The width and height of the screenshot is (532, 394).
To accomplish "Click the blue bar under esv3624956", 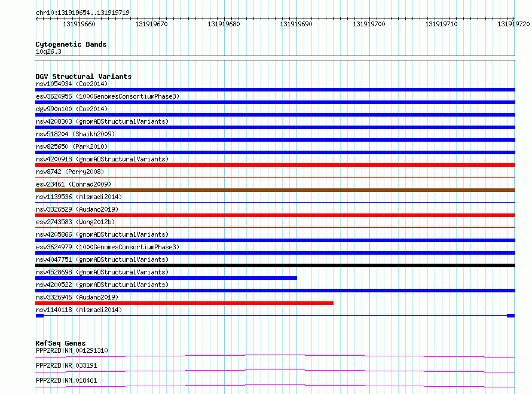I will point(275,102).
